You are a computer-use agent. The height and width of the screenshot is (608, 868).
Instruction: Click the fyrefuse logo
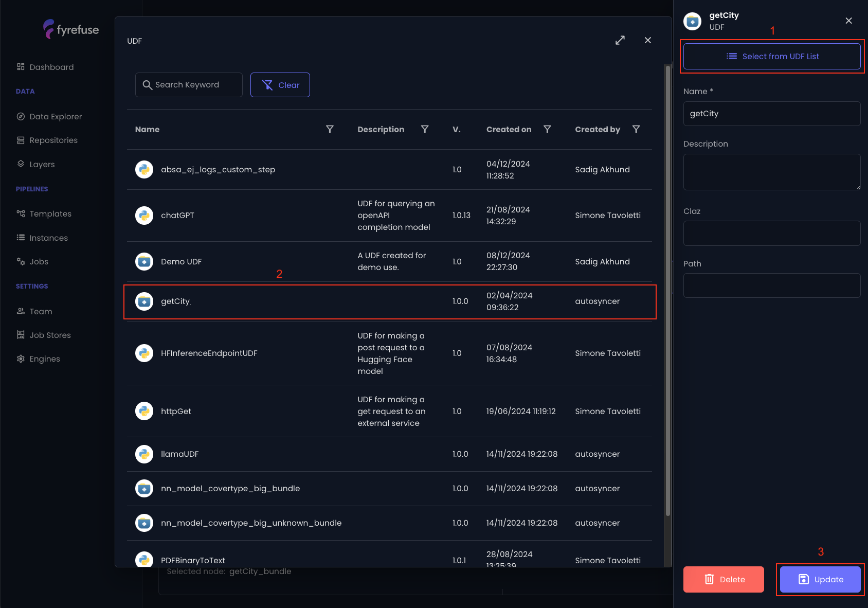[71, 29]
